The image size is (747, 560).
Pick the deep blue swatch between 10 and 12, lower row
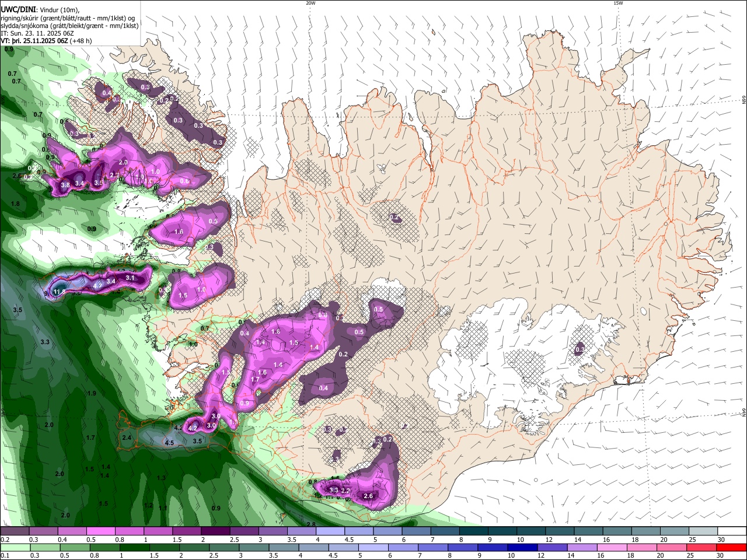[521, 548]
